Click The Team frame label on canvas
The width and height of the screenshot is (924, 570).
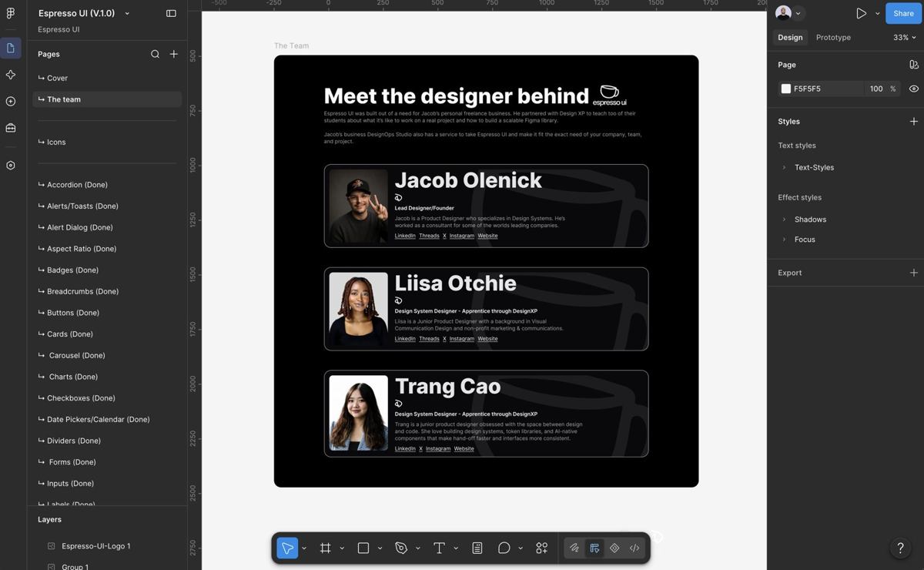coord(291,45)
